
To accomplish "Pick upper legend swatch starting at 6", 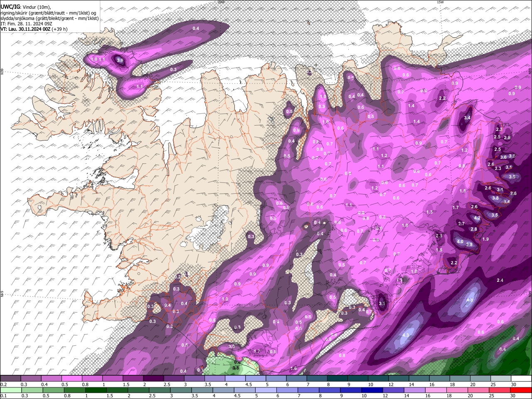I will [297, 379].
